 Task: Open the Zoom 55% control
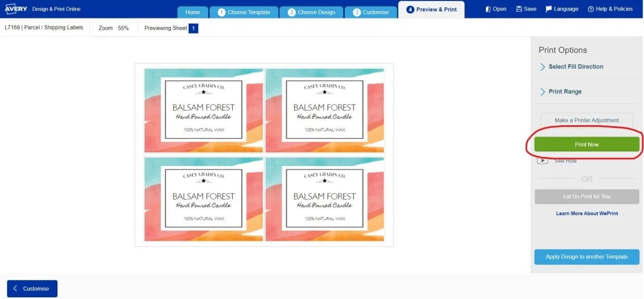[114, 29]
